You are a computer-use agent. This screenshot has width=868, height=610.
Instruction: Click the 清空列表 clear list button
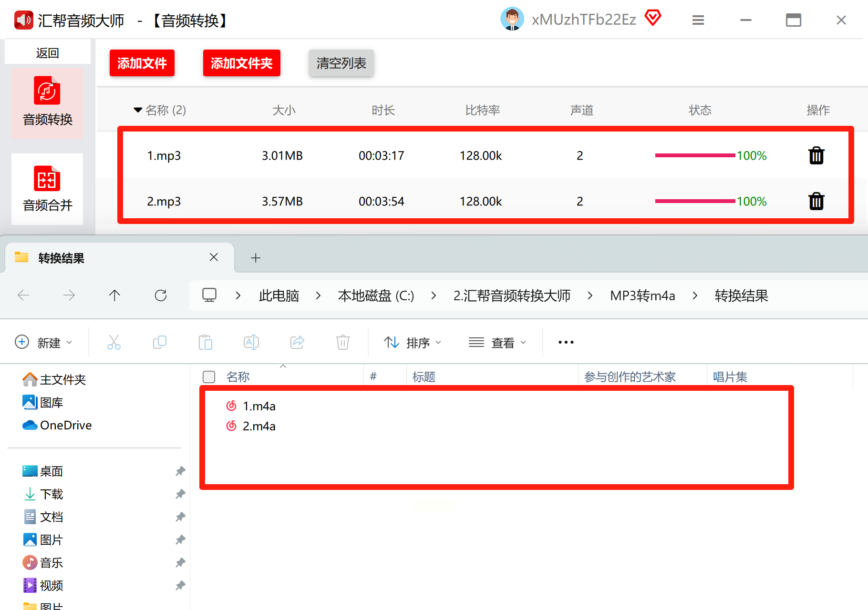tap(341, 63)
